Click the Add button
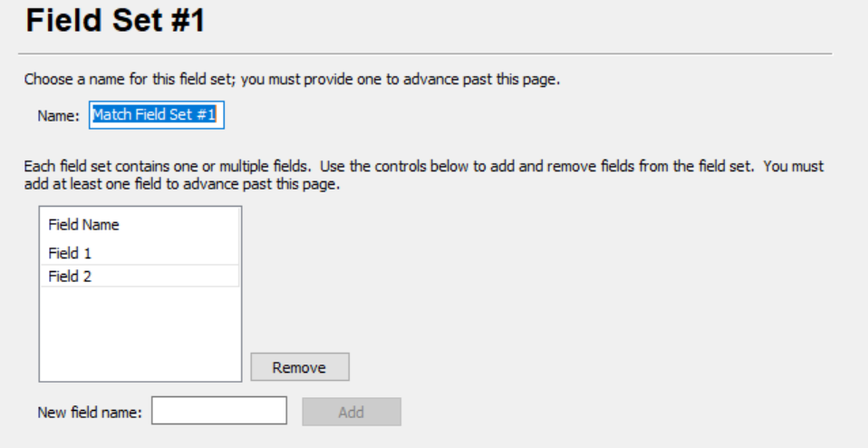868x448 pixels. (x=351, y=412)
